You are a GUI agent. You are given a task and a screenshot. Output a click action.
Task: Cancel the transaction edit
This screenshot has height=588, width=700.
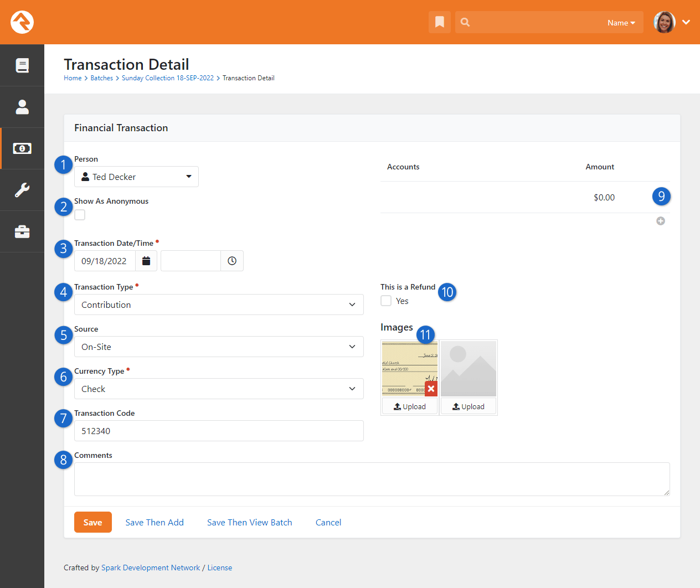tap(328, 522)
